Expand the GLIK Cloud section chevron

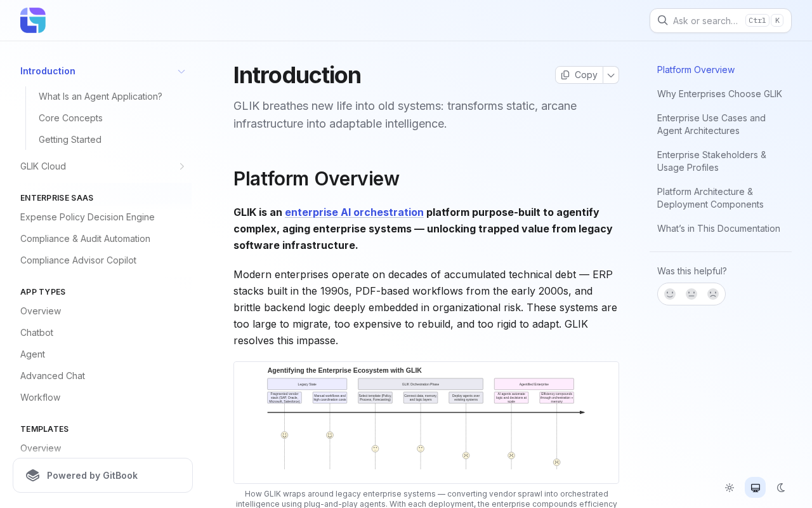point(181,166)
